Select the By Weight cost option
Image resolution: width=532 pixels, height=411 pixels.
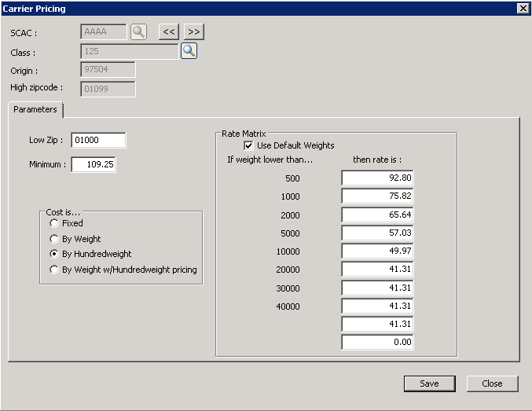pos(54,239)
